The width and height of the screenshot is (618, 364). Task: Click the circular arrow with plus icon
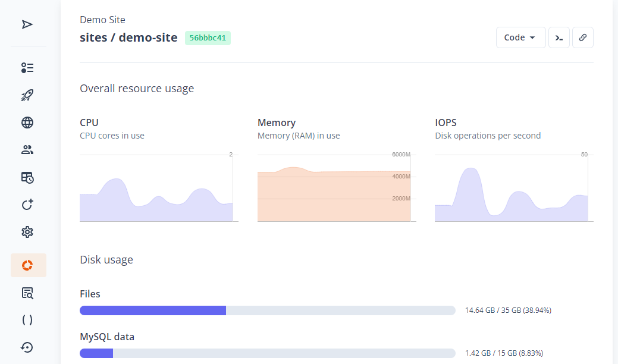(27, 205)
